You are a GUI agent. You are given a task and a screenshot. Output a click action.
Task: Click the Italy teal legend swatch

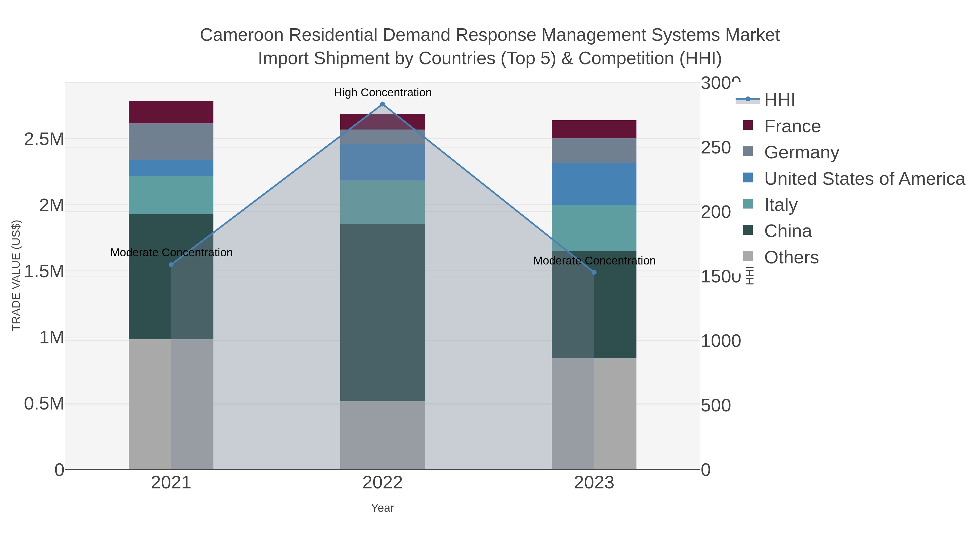coord(748,204)
